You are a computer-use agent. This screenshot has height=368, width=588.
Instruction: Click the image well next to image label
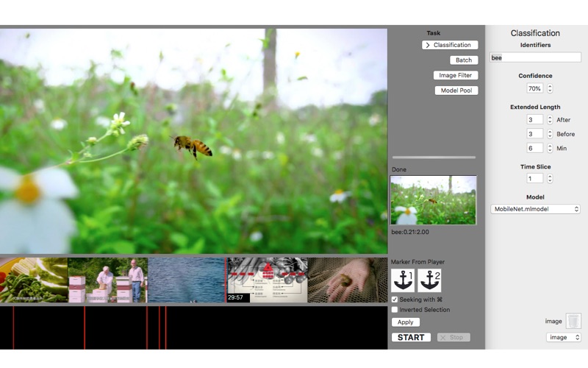click(x=573, y=321)
